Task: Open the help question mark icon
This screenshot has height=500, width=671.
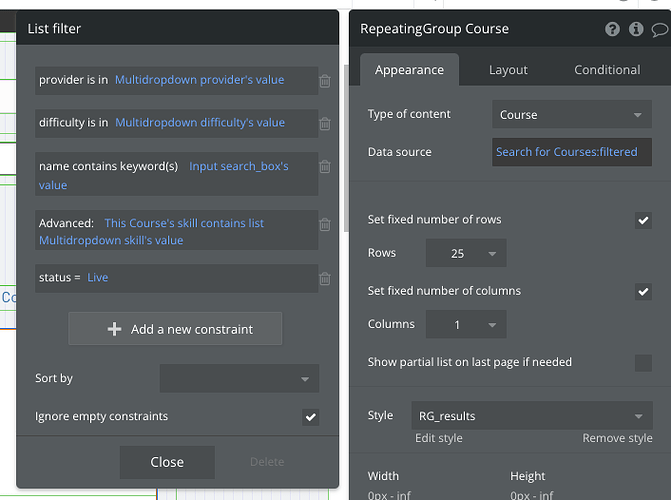Action: pyautogui.click(x=612, y=29)
